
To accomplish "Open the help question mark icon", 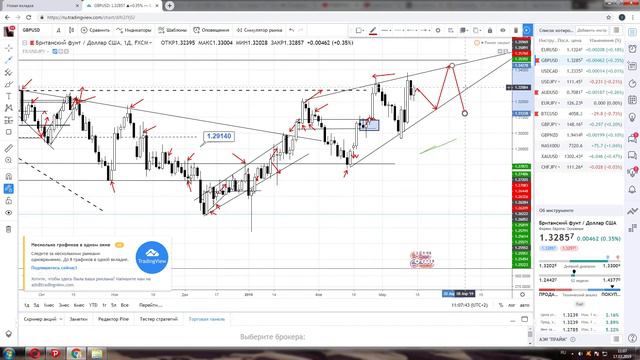I will pyautogui.click(x=632, y=338).
